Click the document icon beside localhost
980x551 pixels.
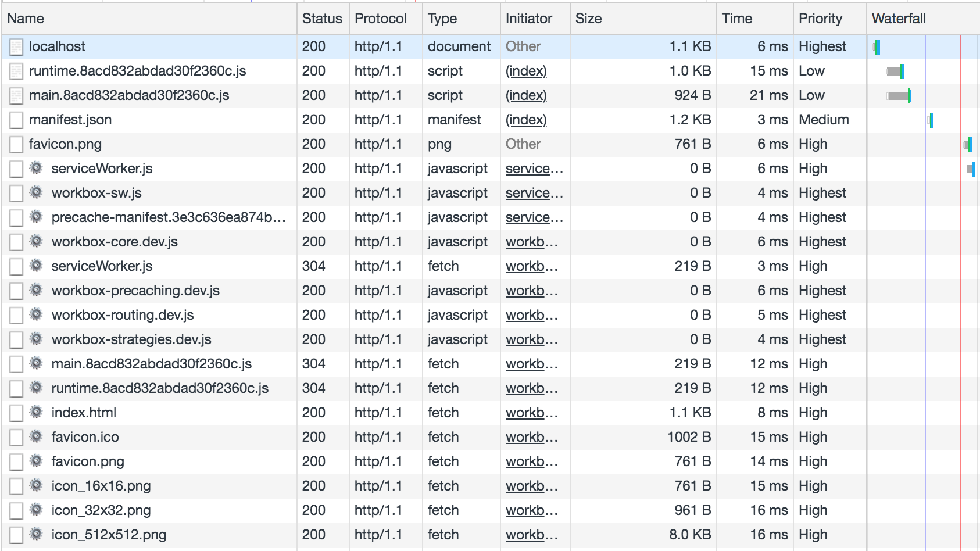coord(17,46)
